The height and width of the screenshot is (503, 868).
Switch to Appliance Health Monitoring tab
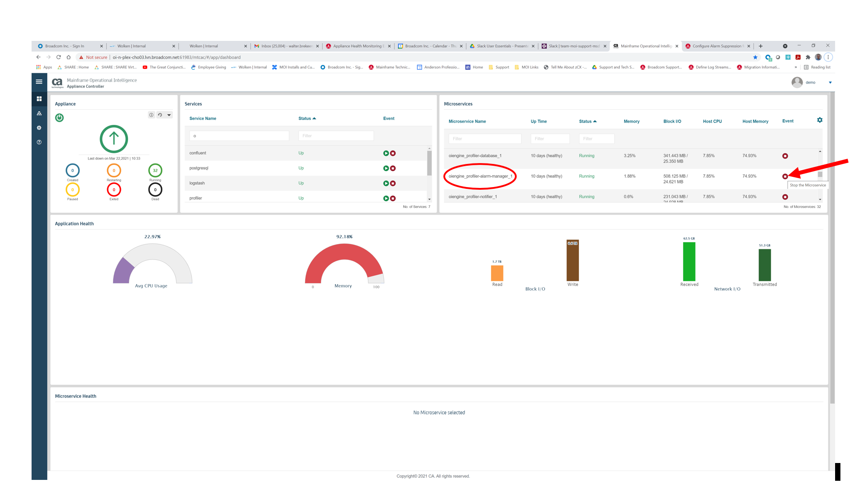357,46
